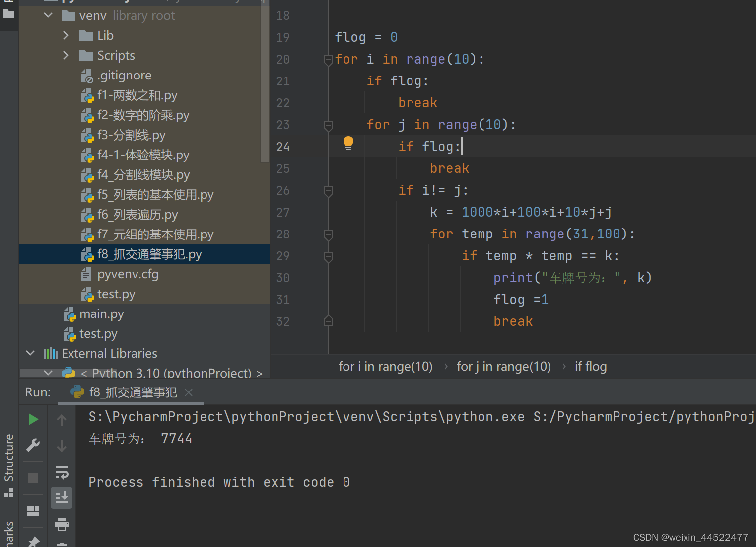Viewport: 756px width, 547px height.
Task: Fold the for i loop at line 20
Action: pos(328,60)
